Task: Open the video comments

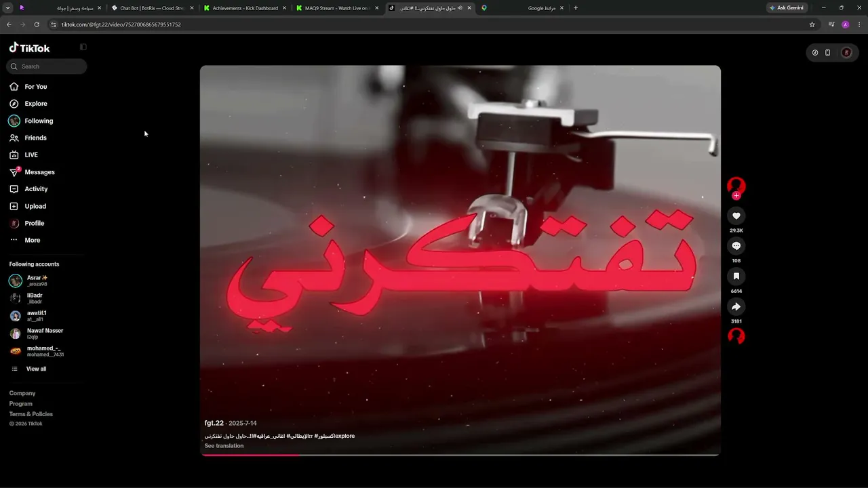Action: [x=736, y=246]
